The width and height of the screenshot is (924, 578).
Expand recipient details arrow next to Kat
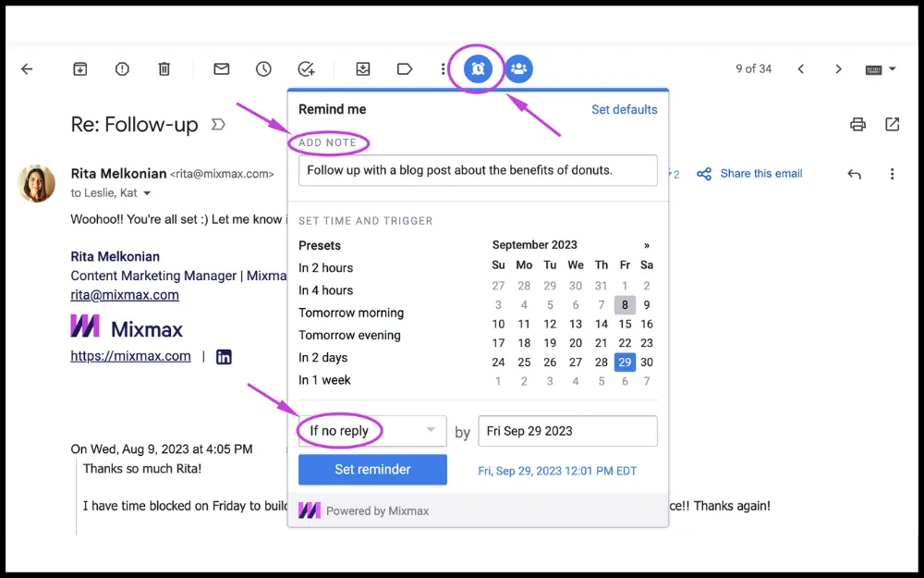tap(147, 193)
